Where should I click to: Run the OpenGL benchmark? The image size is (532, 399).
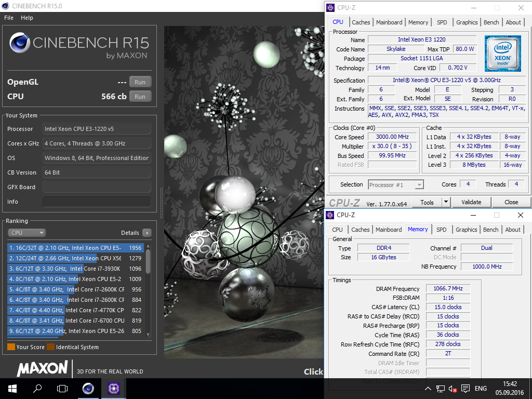click(x=140, y=82)
